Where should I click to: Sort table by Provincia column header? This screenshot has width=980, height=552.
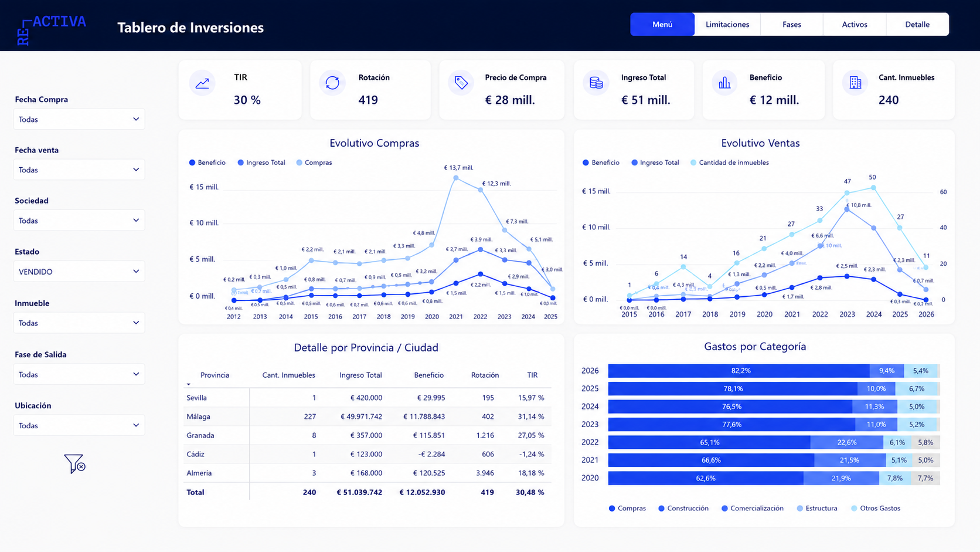pos(215,375)
